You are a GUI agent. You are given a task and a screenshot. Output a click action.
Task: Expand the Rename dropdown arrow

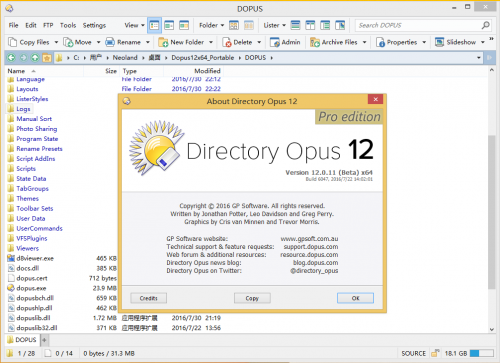point(148,42)
